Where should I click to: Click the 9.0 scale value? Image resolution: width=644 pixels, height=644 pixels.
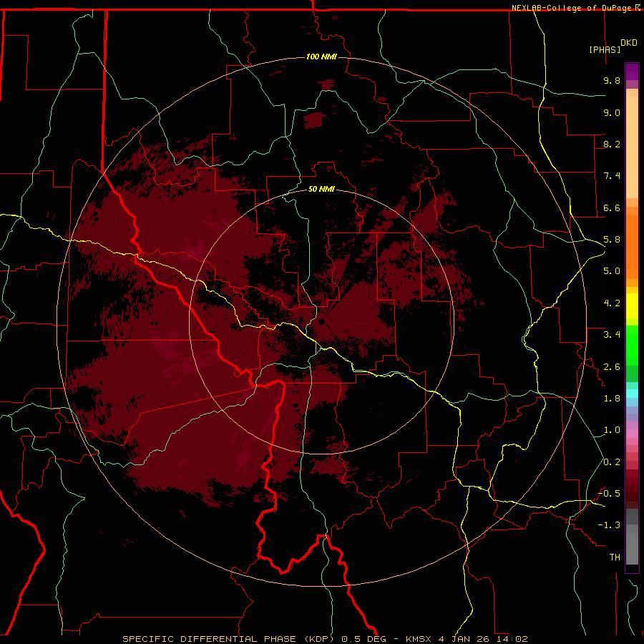612,112
